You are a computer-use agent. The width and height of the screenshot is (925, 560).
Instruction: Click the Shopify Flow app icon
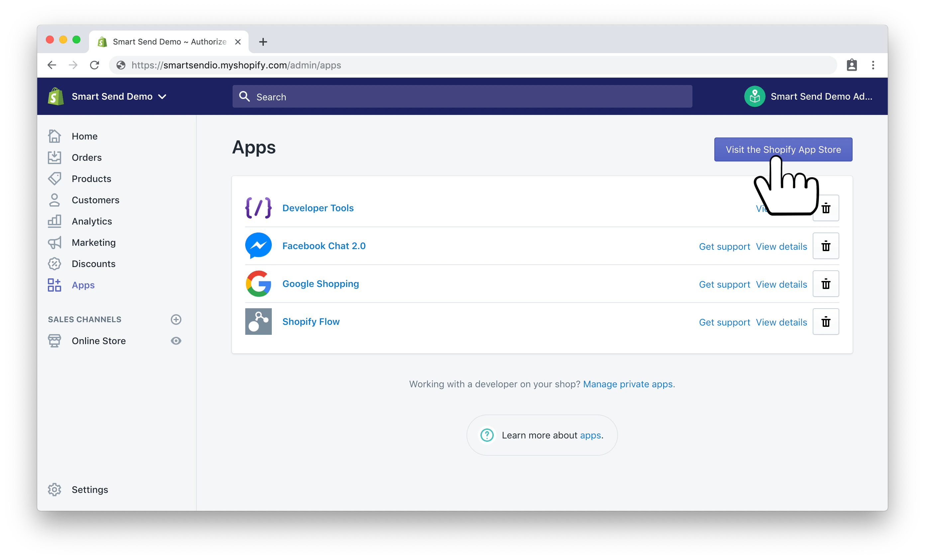pyautogui.click(x=258, y=322)
